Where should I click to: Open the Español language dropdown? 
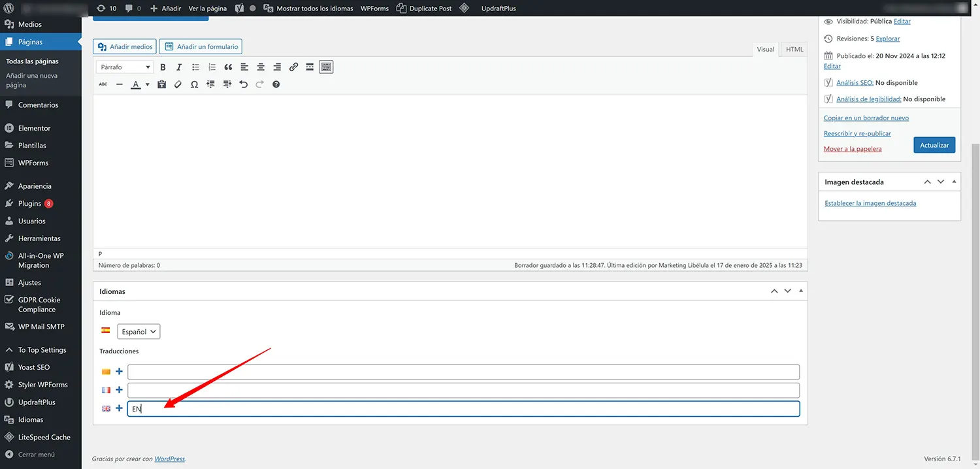pyautogui.click(x=139, y=332)
